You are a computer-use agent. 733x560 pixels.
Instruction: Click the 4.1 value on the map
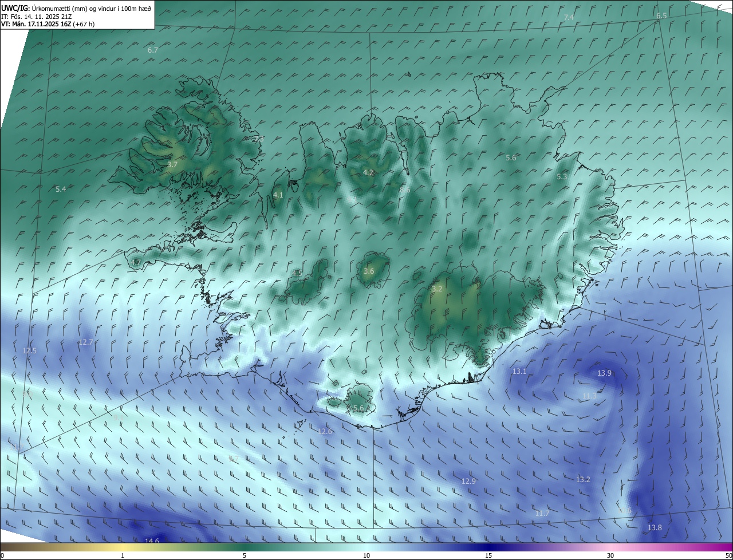click(278, 195)
